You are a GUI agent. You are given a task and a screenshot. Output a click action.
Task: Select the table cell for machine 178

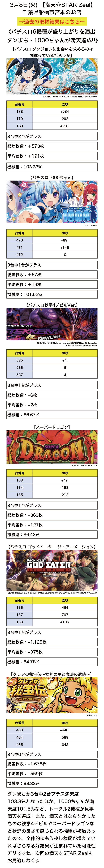coord(20,111)
